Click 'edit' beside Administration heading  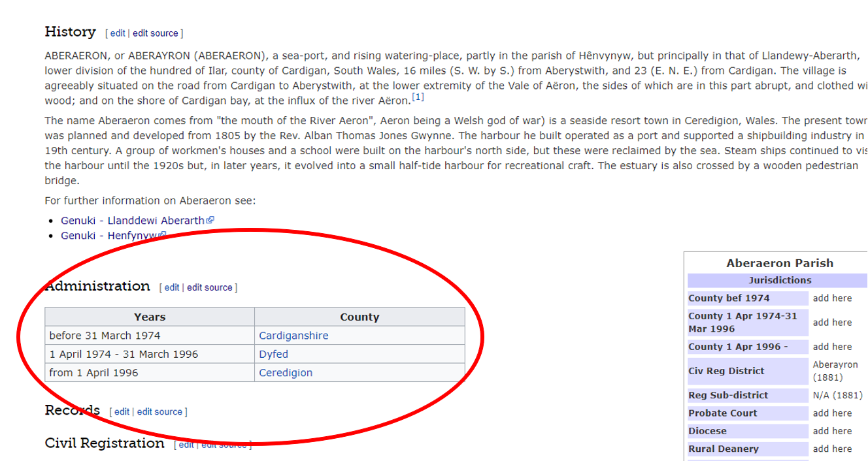point(172,287)
